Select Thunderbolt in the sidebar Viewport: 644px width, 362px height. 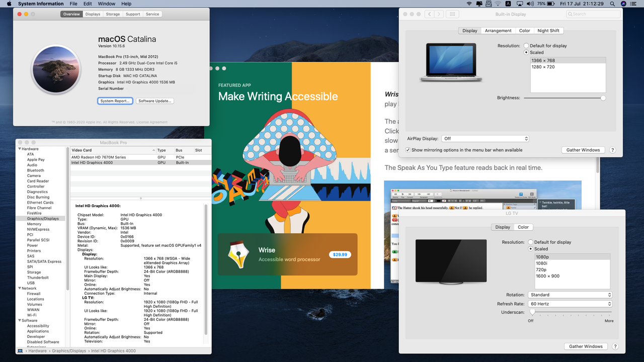pyautogui.click(x=38, y=278)
